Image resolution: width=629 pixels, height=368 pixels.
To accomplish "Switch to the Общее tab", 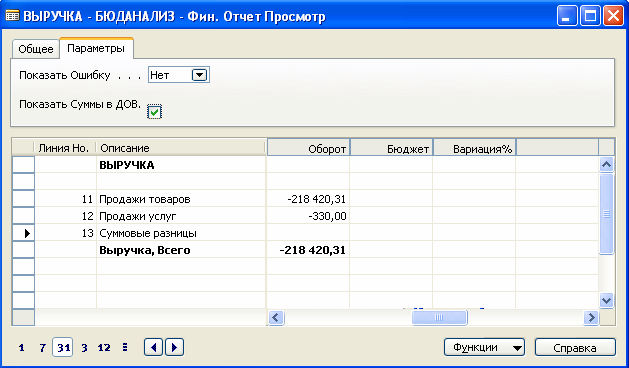I will pos(36,49).
